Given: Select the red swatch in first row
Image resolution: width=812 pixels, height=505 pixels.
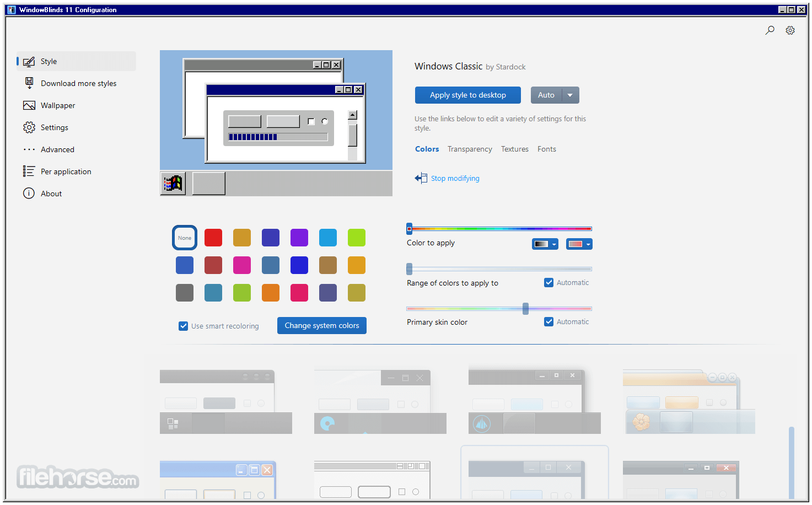Looking at the screenshot, I should pyautogui.click(x=213, y=238).
